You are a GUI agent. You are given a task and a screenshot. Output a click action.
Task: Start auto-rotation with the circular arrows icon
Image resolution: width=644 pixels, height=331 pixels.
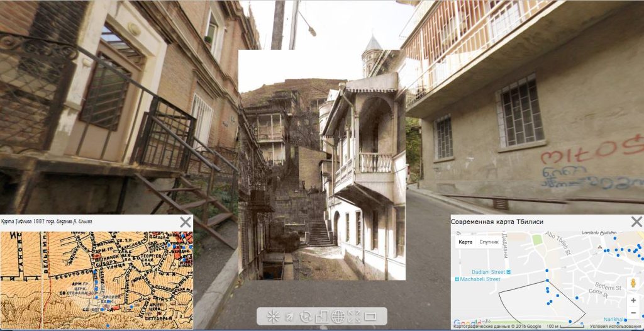[x=305, y=317]
